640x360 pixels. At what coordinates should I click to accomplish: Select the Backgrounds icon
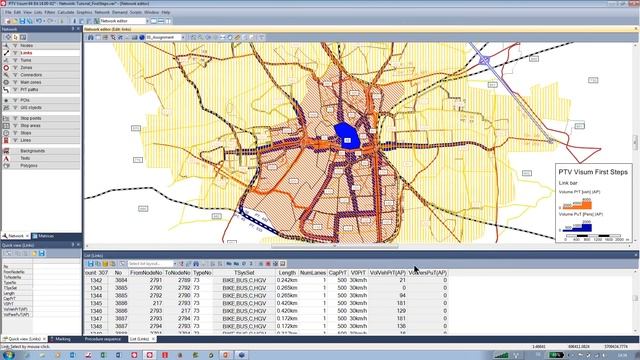6,151
